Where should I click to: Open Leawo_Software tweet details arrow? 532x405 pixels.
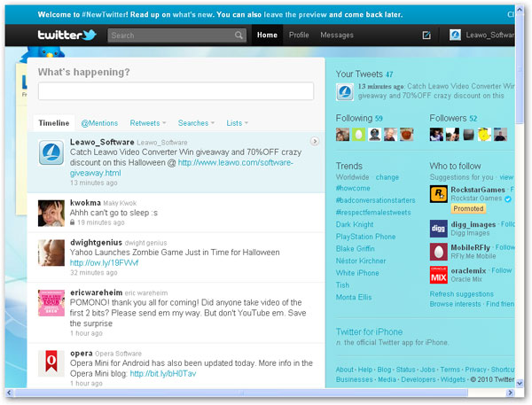point(315,141)
